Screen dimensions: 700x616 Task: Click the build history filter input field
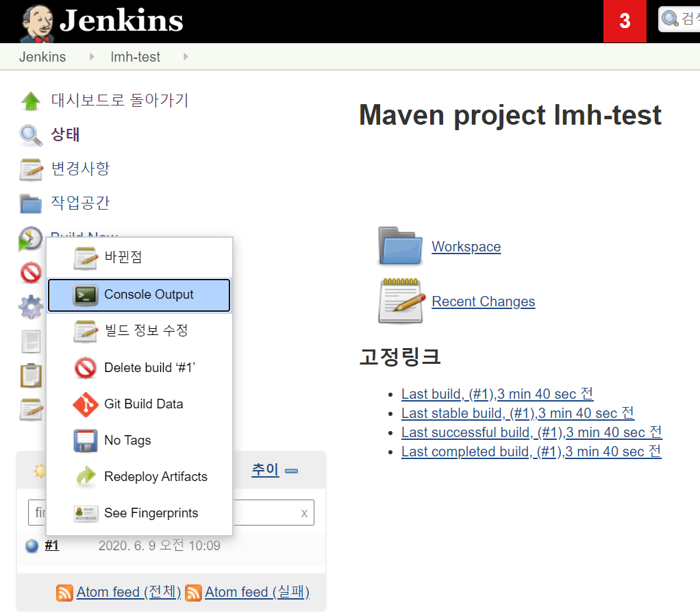[171, 513]
